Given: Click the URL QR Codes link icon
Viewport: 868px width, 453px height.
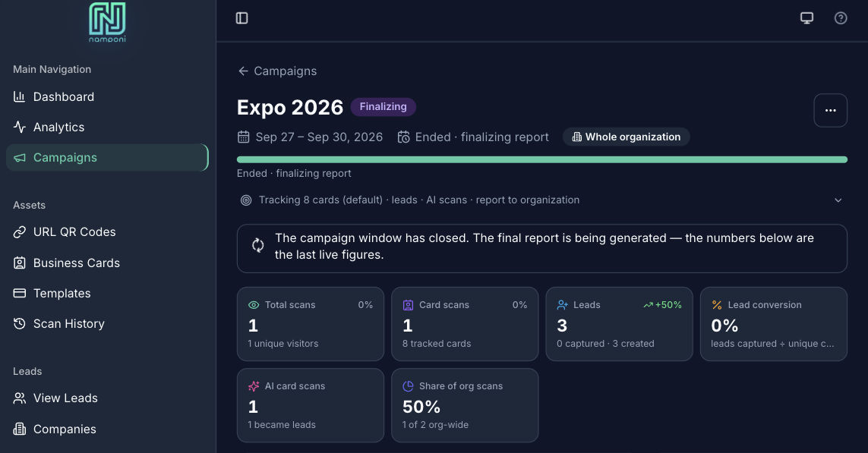Looking at the screenshot, I should tap(20, 231).
